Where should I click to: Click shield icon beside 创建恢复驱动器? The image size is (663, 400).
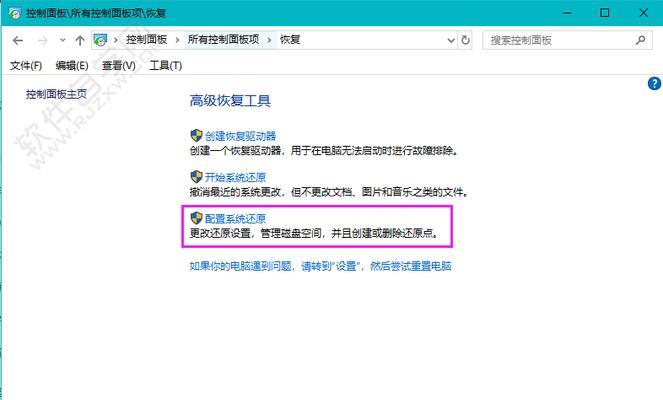point(196,136)
